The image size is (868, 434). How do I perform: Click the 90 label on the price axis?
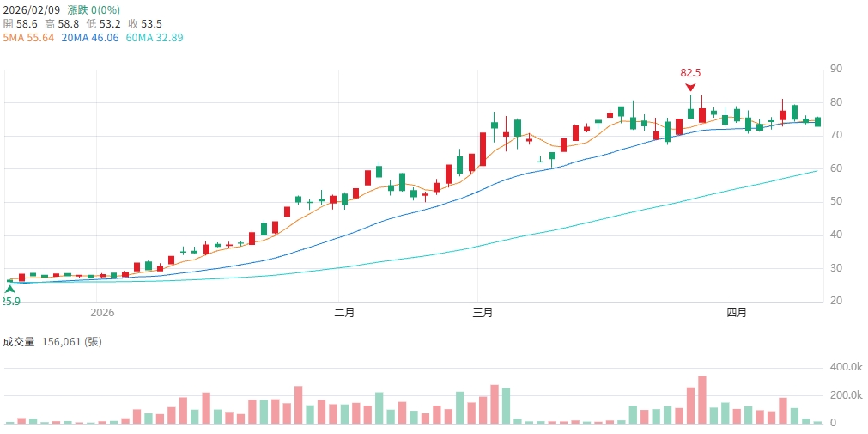coord(835,69)
